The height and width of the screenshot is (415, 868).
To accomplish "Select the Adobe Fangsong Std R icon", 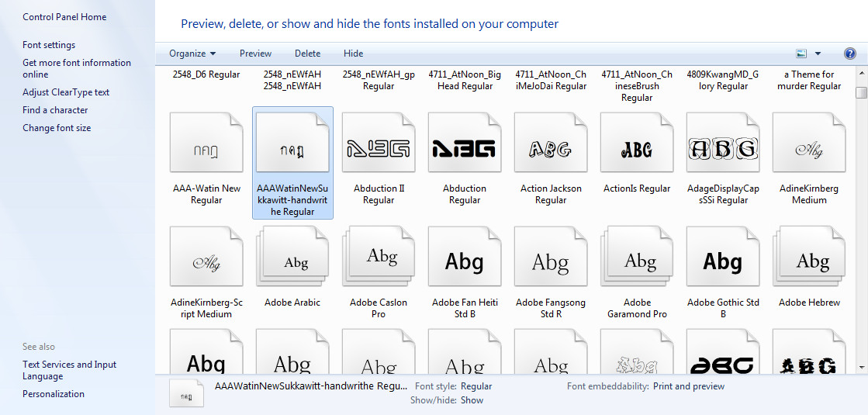I will point(551,256).
